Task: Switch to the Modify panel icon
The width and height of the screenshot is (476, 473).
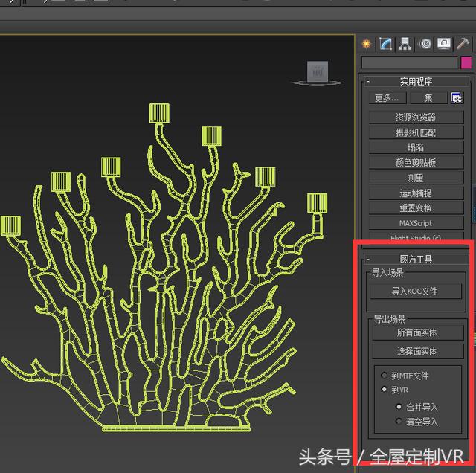Action: [x=386, y=43]
